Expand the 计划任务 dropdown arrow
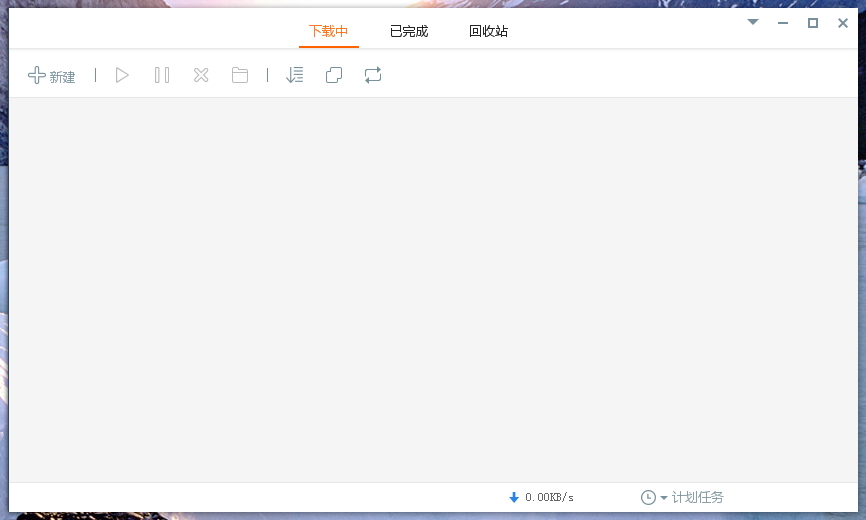This screenshot has width=866, height=520. point(664,498)
